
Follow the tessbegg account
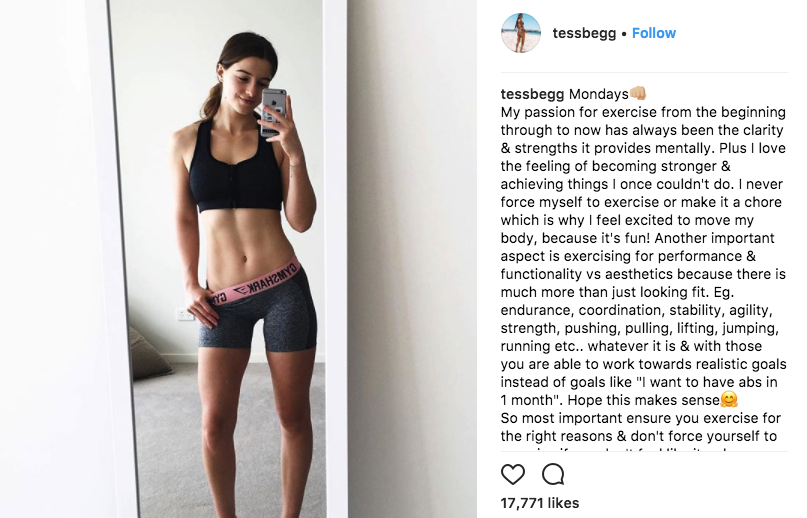[654, 33]
